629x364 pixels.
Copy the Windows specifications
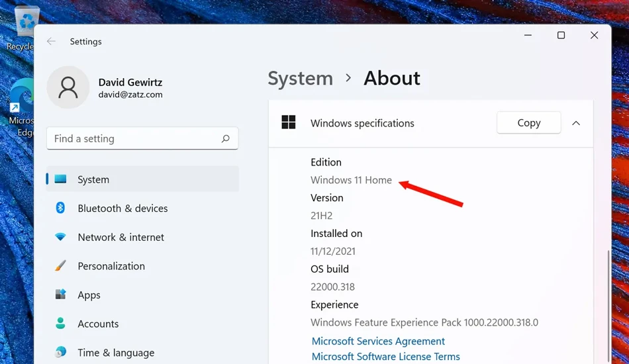coord(529,122)
